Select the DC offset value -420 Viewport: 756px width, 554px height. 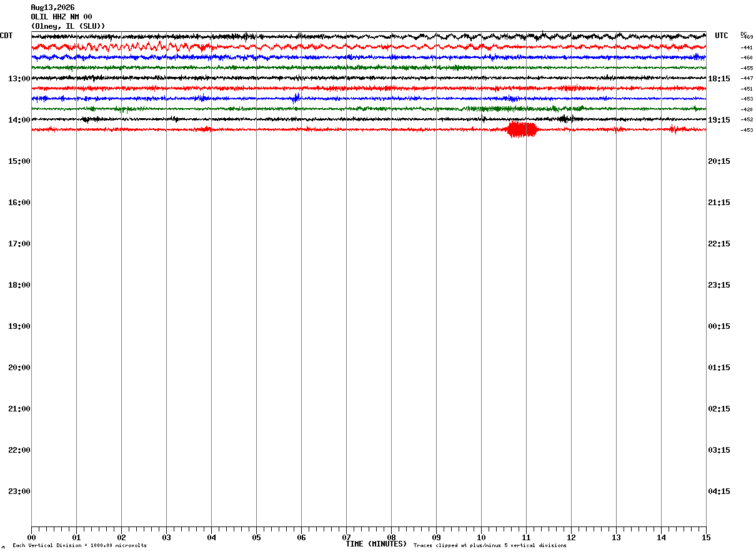[x=747, y=109]
